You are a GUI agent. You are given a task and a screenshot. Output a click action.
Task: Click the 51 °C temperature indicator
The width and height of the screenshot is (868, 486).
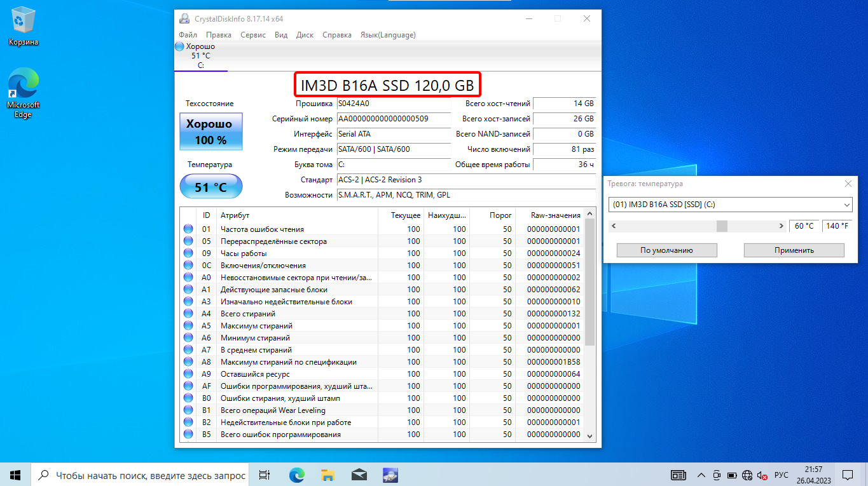click(x=210, y=187)
